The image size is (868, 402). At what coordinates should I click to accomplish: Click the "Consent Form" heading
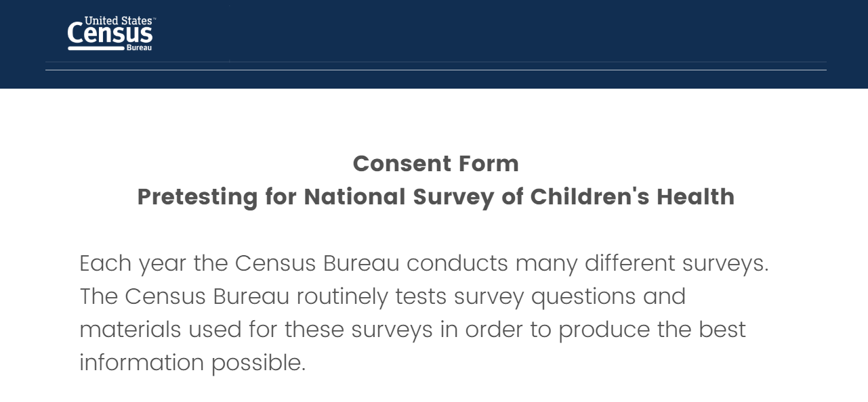[436, 164]
